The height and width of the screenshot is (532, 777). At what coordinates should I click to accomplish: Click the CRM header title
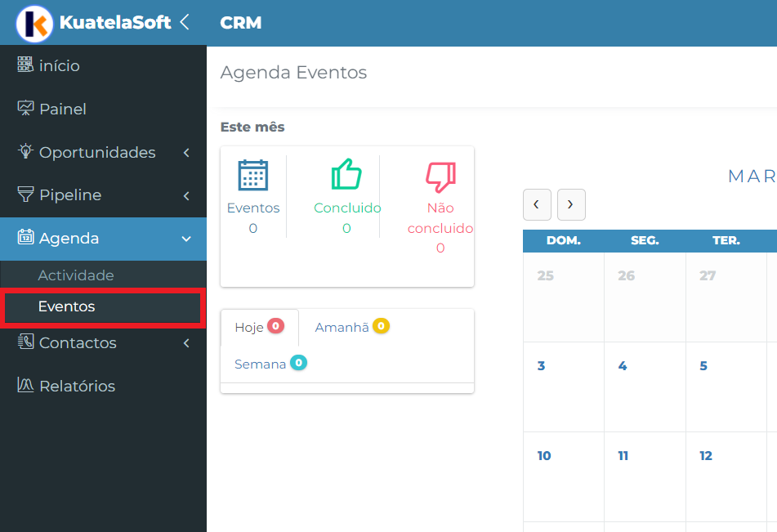[241, 23]
